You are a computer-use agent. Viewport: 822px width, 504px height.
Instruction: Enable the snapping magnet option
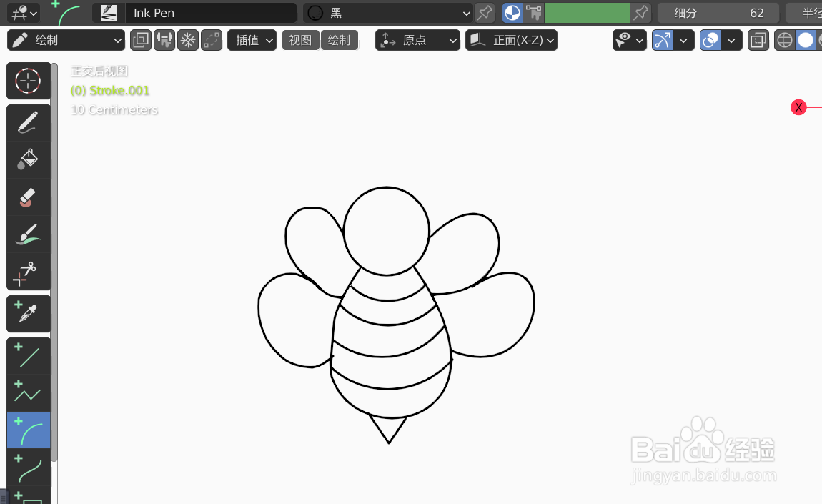[x=164, y=40]
